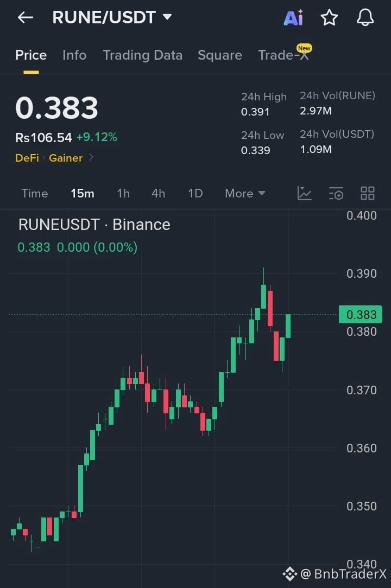Viewport: 391px width, 588px height.
Task: Open the Trade-X tab
Action: pyautogui.click(x=283, y=55)
